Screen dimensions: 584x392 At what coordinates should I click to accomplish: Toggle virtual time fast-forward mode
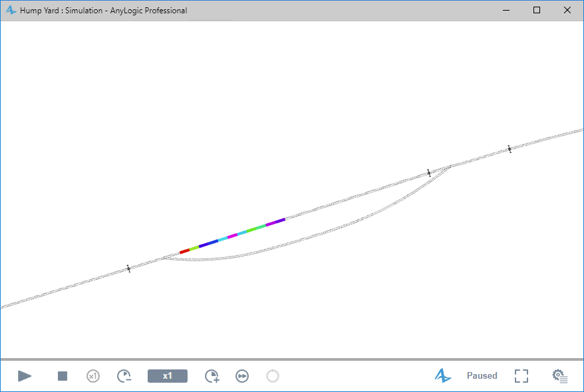coord(242,376)
